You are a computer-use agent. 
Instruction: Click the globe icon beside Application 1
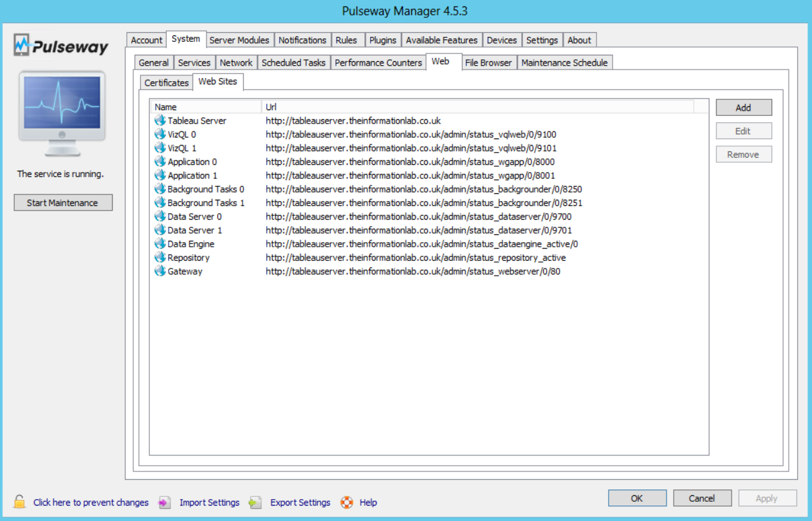160,175
